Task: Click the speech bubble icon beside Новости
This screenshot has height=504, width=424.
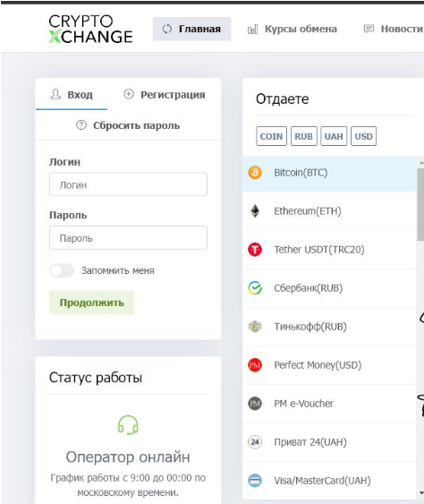Action: pyautogui.click(x=369, y=29)
